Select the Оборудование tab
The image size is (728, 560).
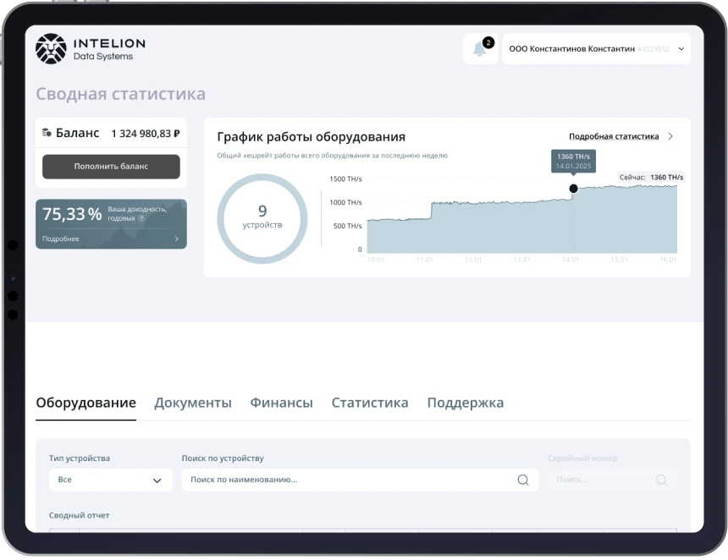tap(85, 403)
